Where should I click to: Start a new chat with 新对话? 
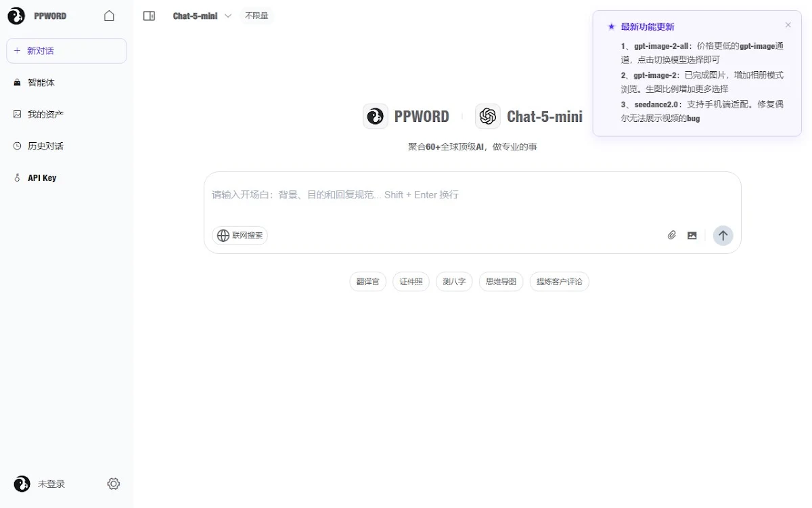point(66,51)
